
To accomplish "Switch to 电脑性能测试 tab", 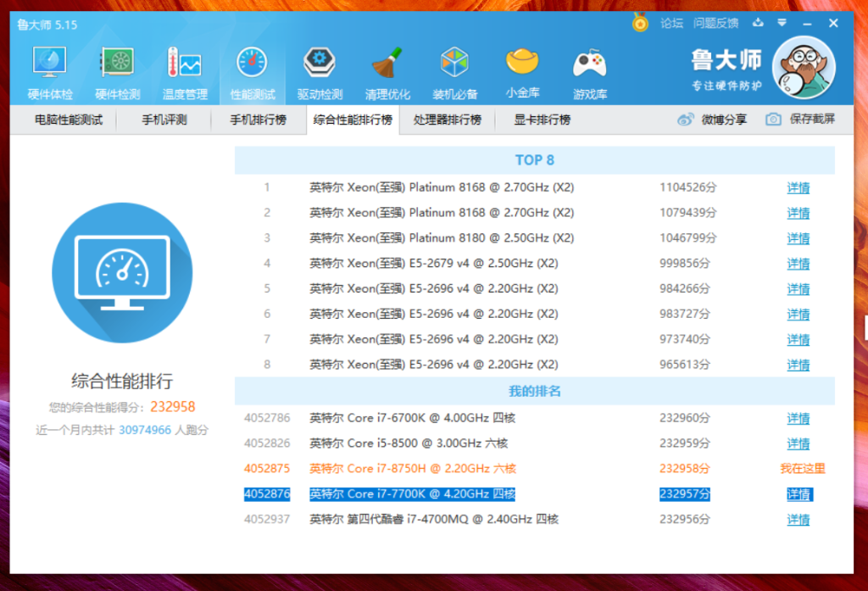I will tap(69, 120).
